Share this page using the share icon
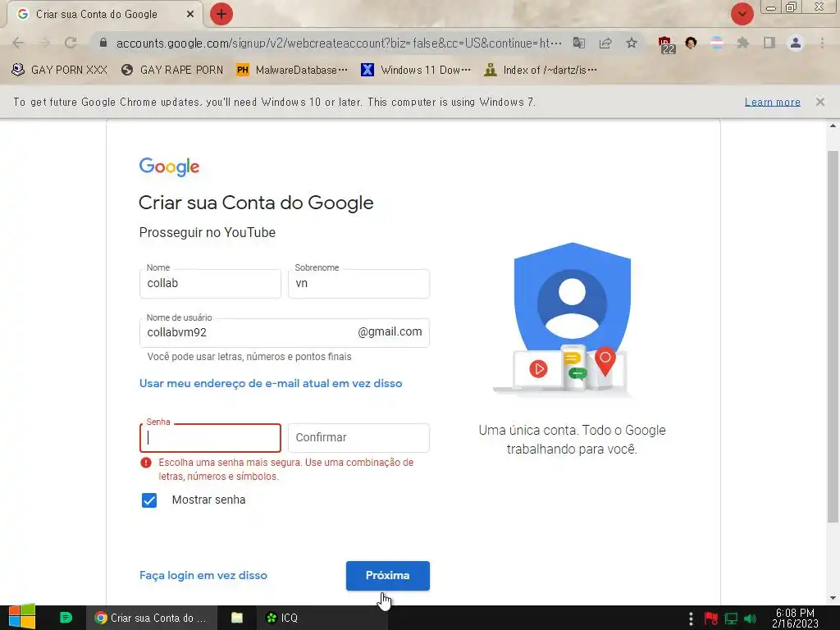840x630 pixels. coord(605,43)
